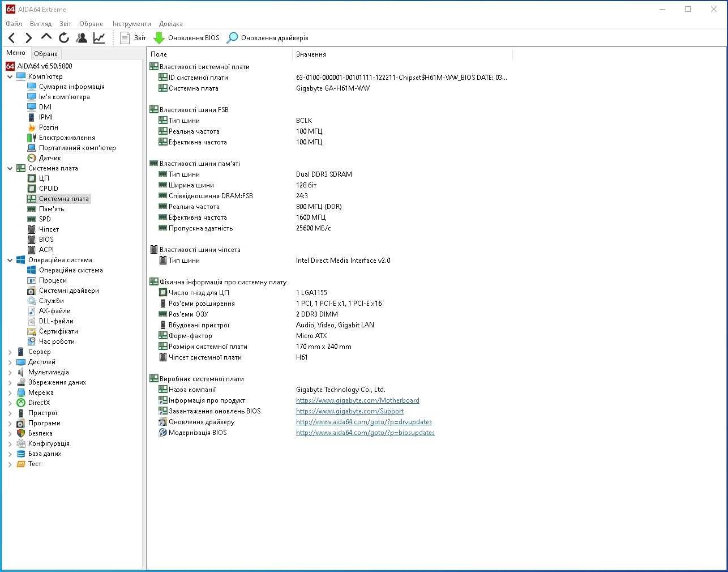This screenshot has width=728, height=572.
Task: Open the user report wizard icon
Action: point(82,38)
